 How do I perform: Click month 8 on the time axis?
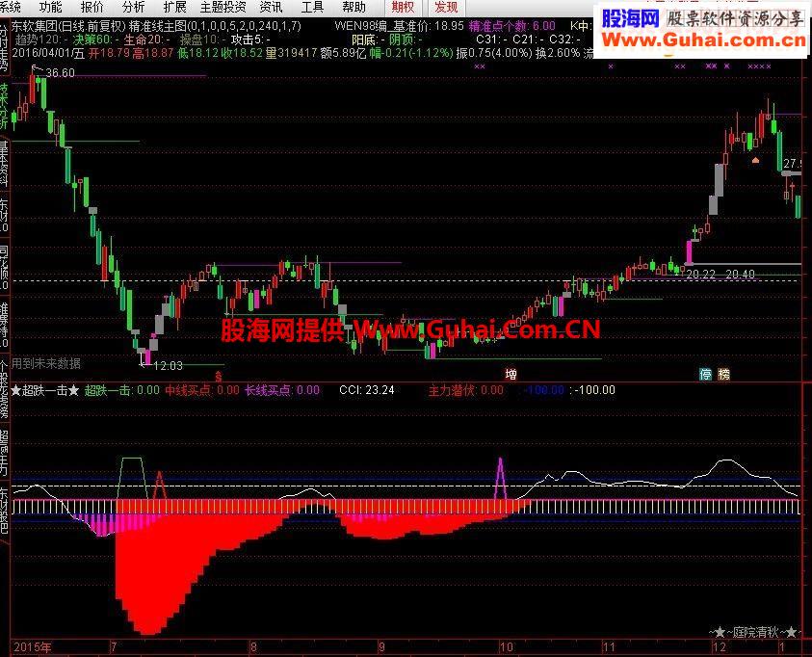tap(253, 646)
